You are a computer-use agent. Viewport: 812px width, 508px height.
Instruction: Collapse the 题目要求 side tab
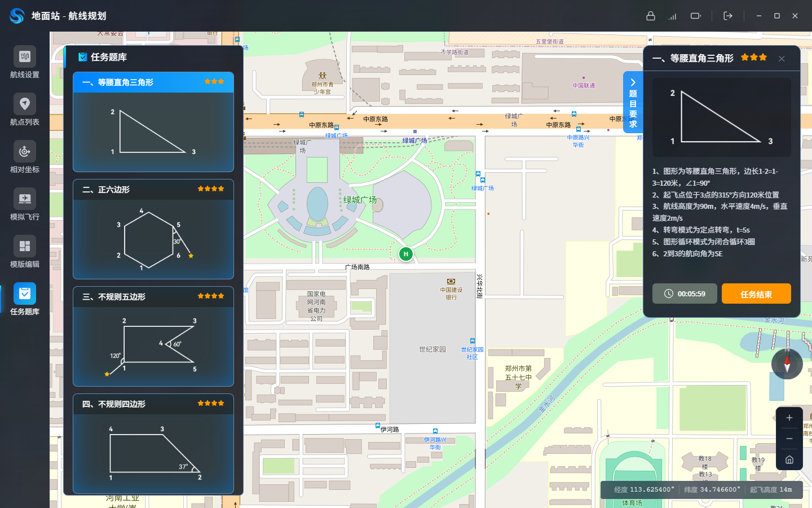(633, 102)
